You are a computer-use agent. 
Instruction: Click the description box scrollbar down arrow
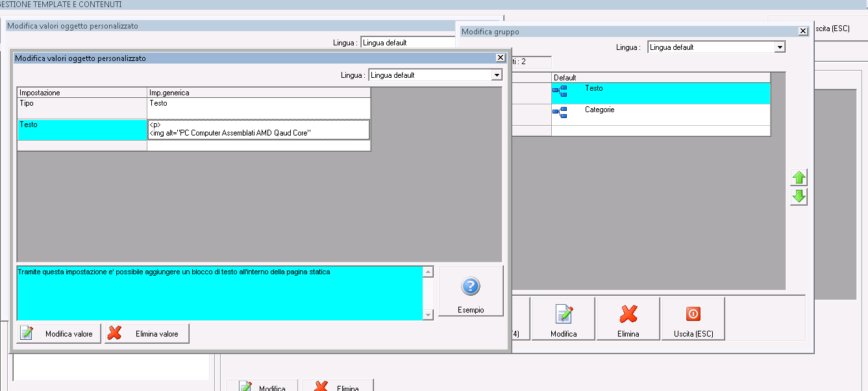tap(428, 315)
